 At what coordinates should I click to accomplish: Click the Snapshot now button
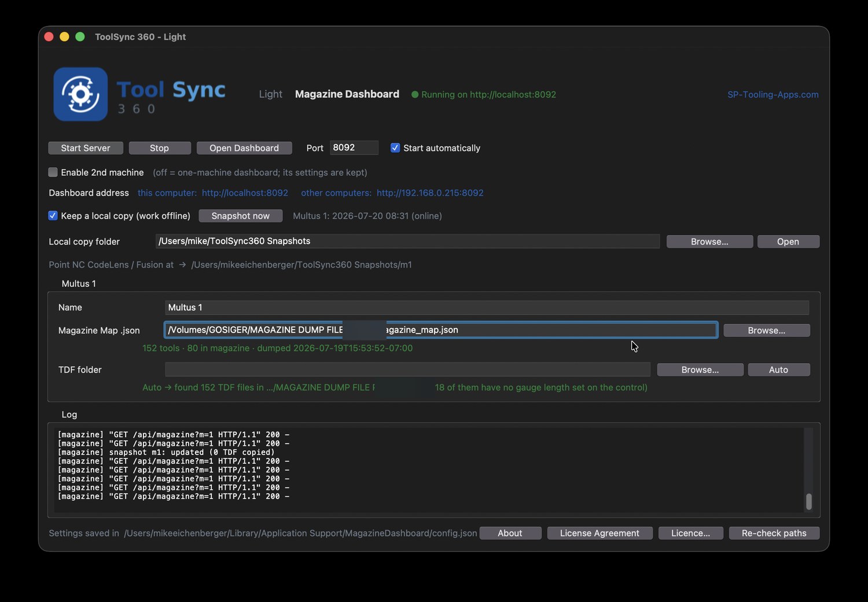[x=241, y=216]
